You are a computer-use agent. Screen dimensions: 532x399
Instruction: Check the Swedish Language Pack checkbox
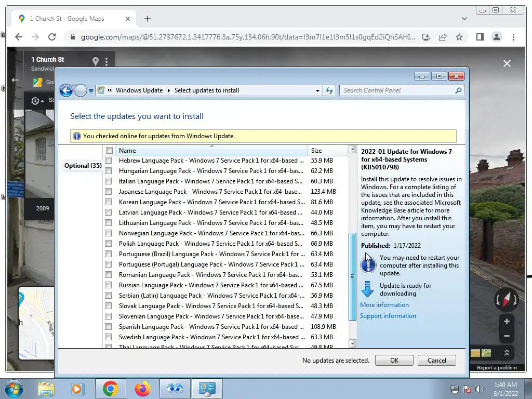[109, 337]
